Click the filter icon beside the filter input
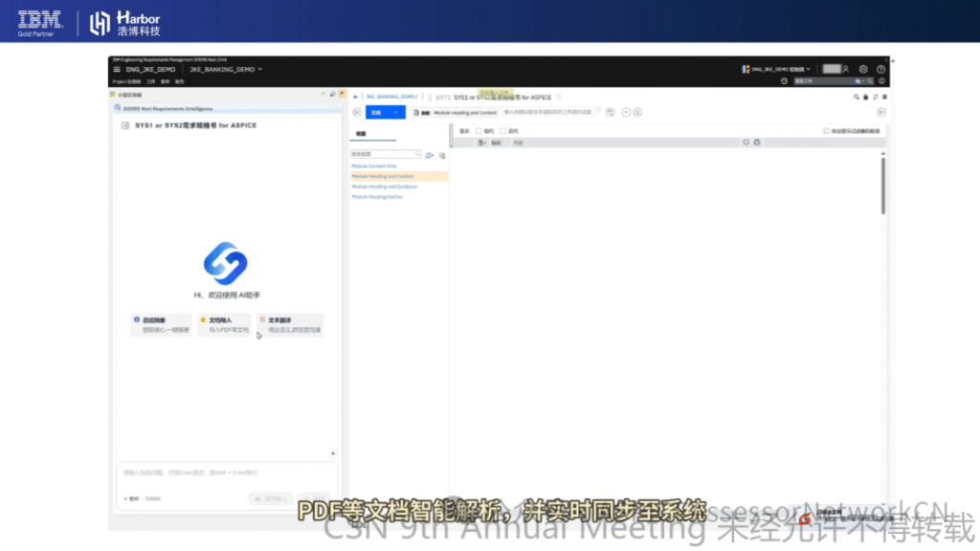 click(x=610, y=113)
